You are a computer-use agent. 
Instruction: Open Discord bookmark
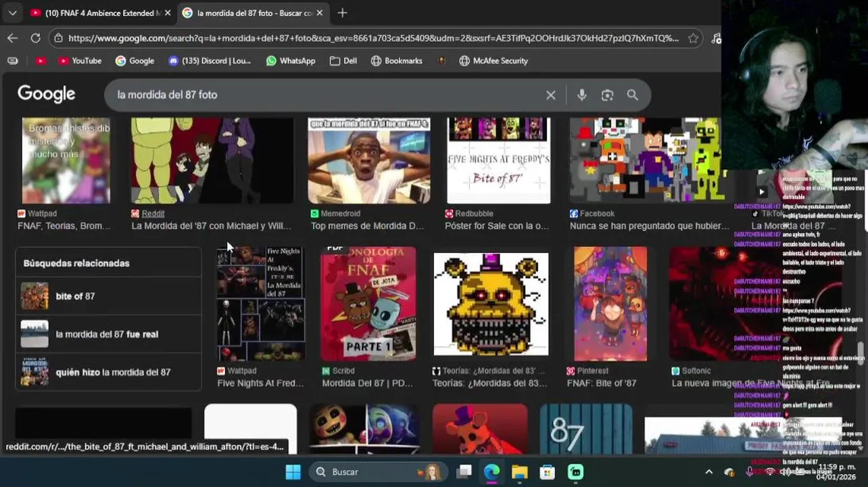(x=210, y=61)
